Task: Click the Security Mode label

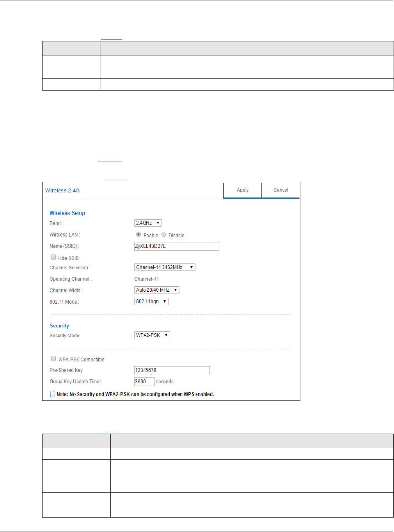Action: point(66,336)
